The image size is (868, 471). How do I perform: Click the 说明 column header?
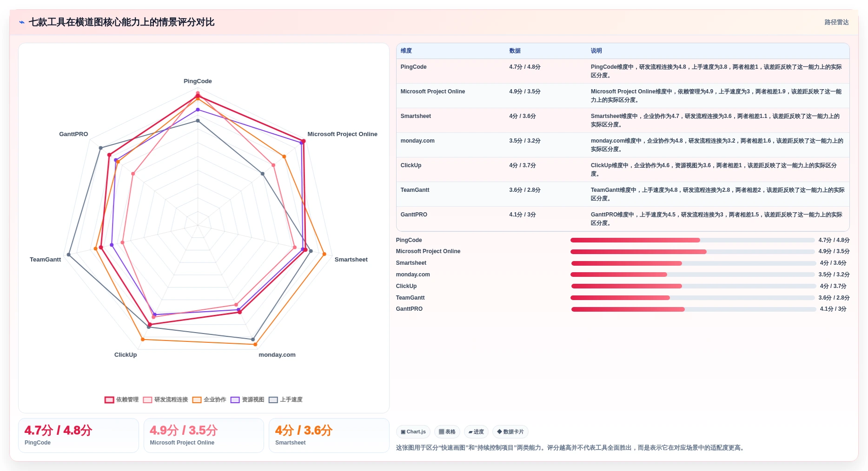click(596, 51)
